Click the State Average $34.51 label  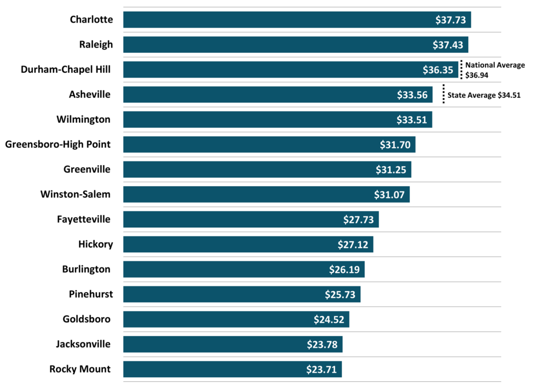coord(484,95)
